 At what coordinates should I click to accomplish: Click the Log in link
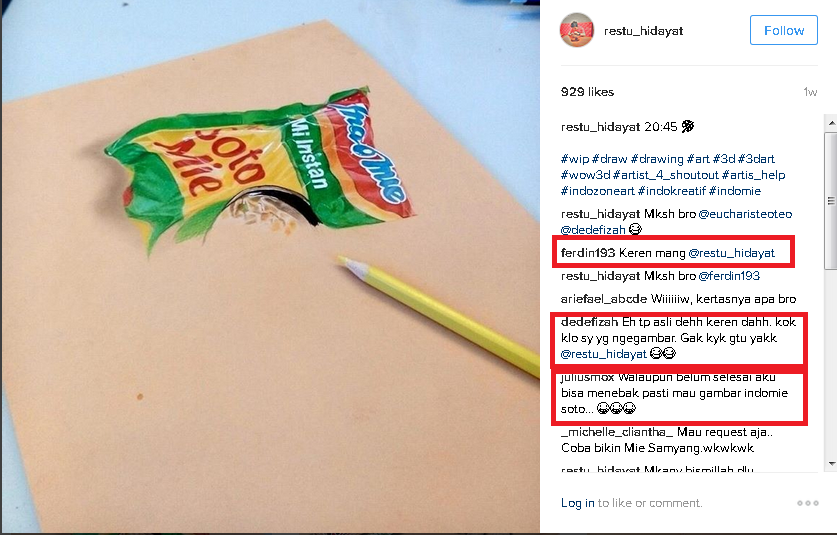point(578,503)
